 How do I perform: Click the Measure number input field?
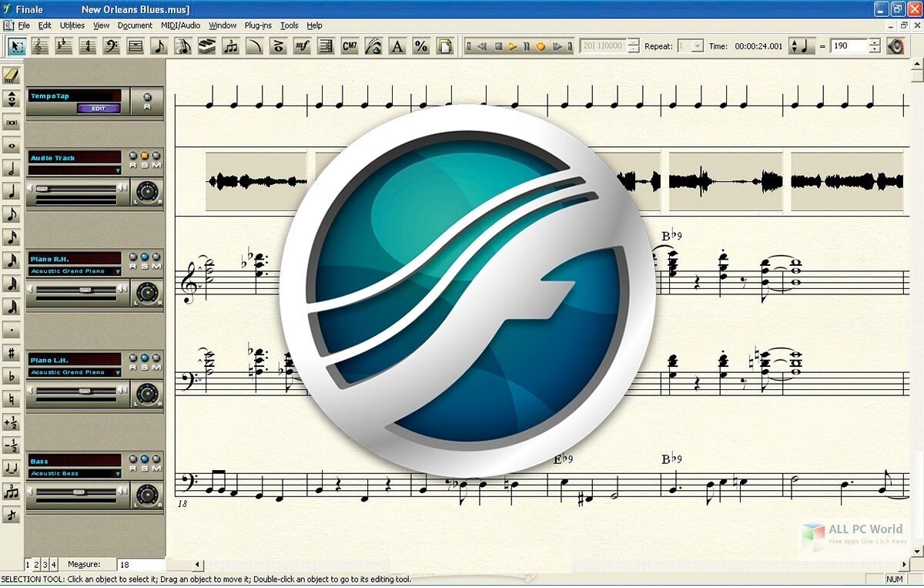click(x=140, y=565)
